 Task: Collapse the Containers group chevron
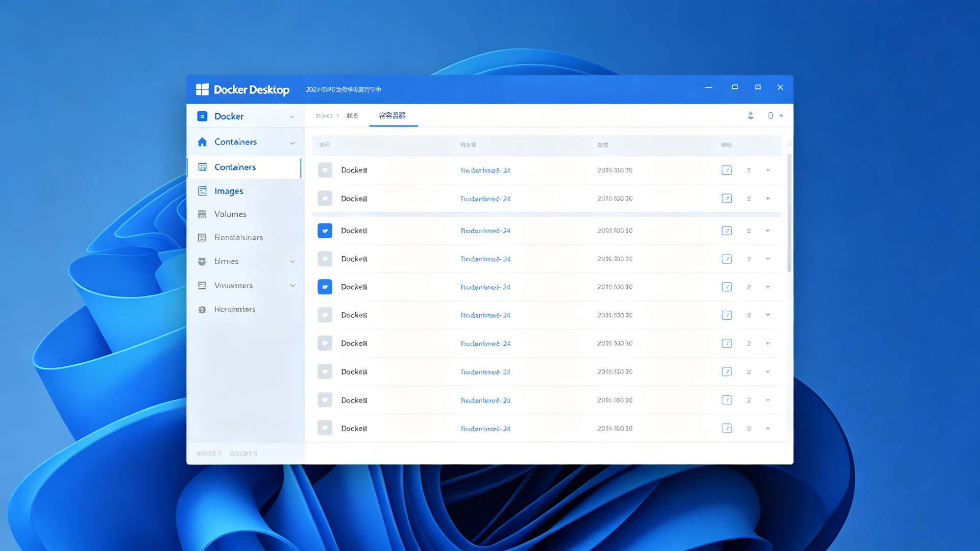pos(292,143)
